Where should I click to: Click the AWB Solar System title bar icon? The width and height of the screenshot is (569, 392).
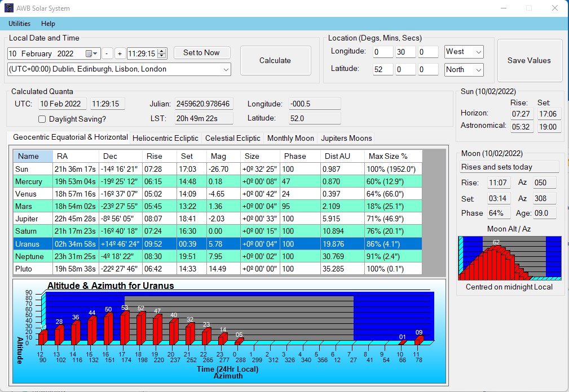8,8
